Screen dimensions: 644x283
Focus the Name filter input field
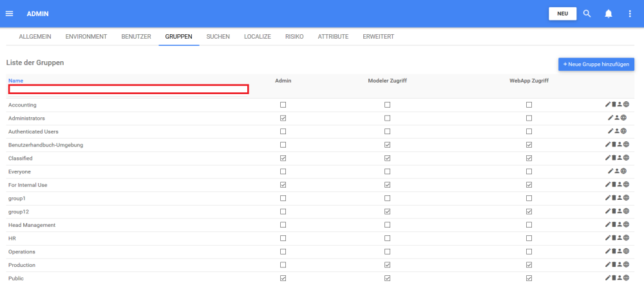pyautogui.click(x=129, y=89)
